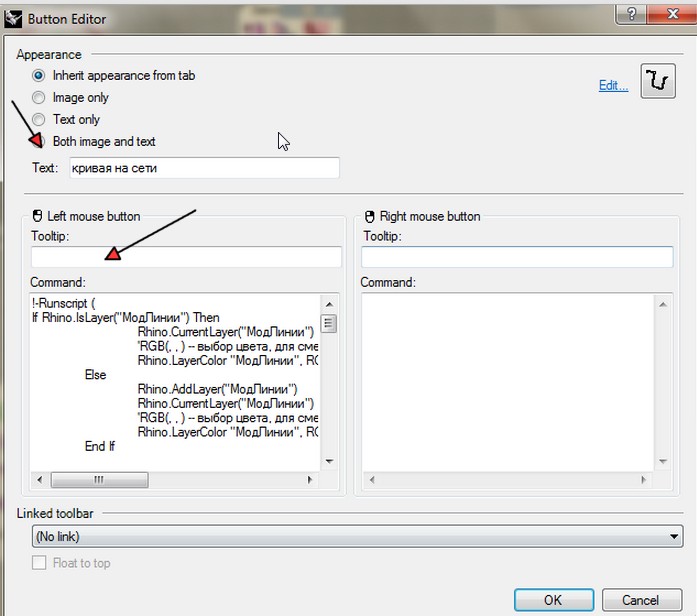
Task: Click left arrow of left Command horizontal scrollbar
Action: [40, 480]
